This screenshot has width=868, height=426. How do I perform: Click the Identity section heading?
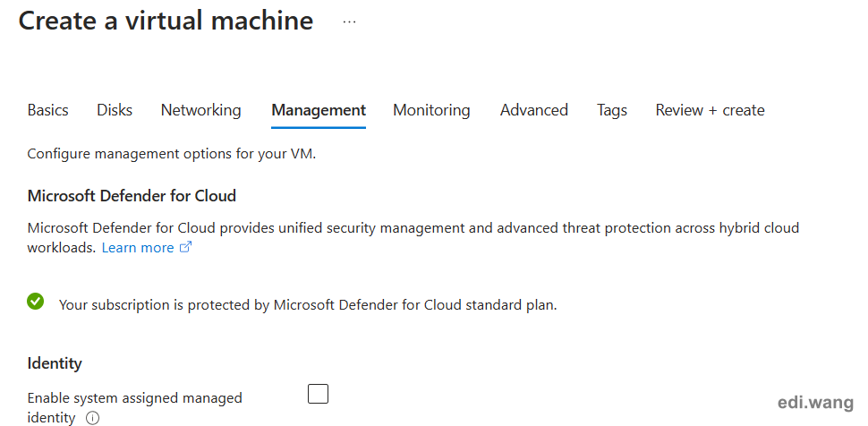55,363
